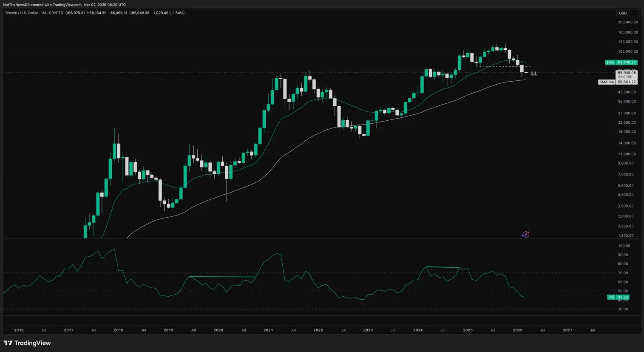Click the RSI scale 50.00 label

(623, 291)
